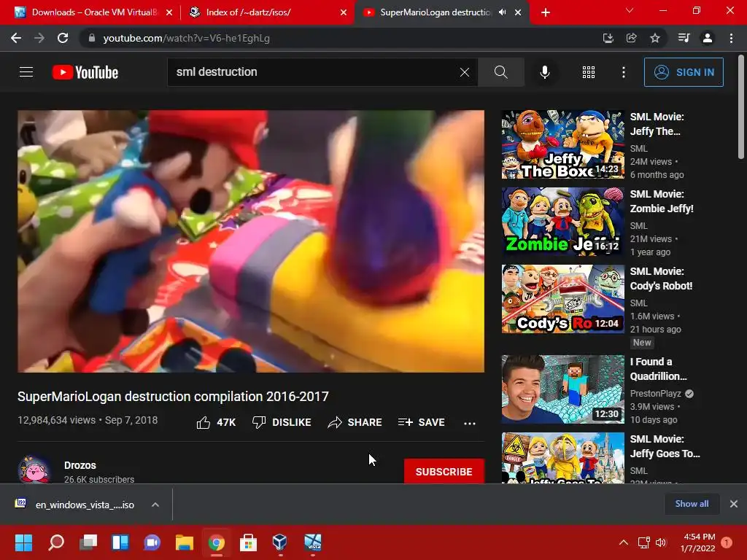Open volume control in system tray
Viewport: 747px width, 560px height.
[x=661, y=542]
